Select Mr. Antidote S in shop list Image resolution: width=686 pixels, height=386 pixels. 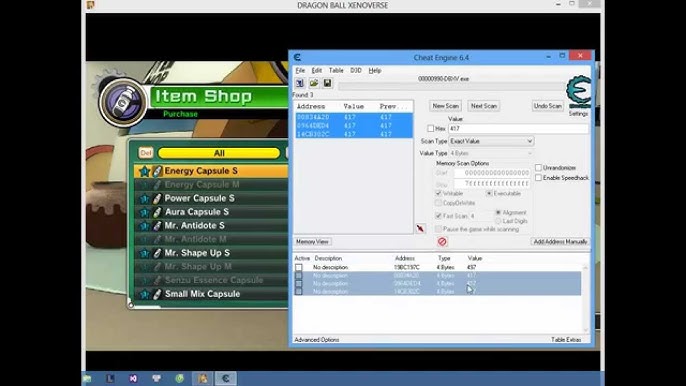click(211, 226)
